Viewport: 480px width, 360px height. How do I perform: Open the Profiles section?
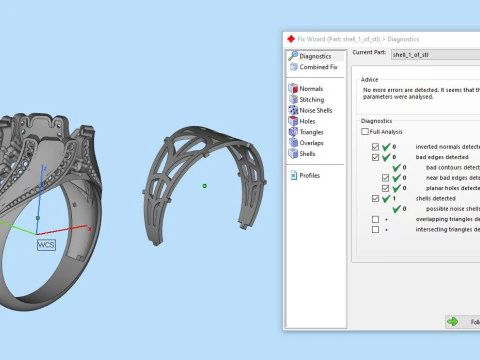(x=309, y=175)
